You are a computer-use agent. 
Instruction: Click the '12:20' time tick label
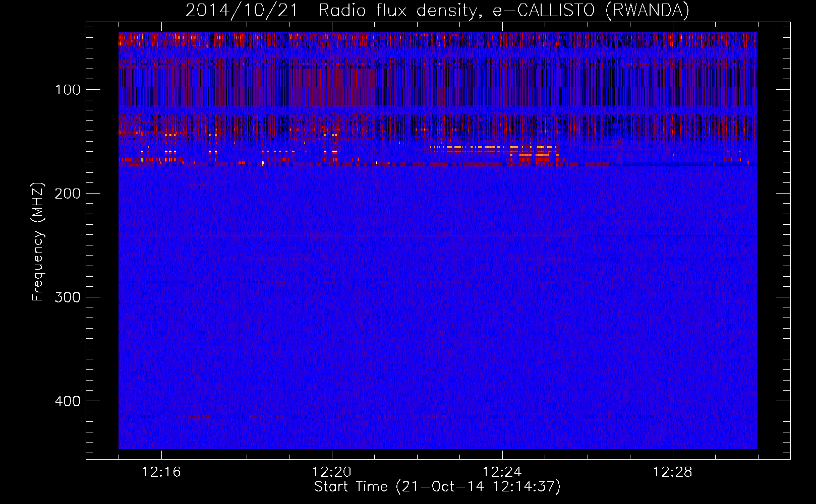332,472
